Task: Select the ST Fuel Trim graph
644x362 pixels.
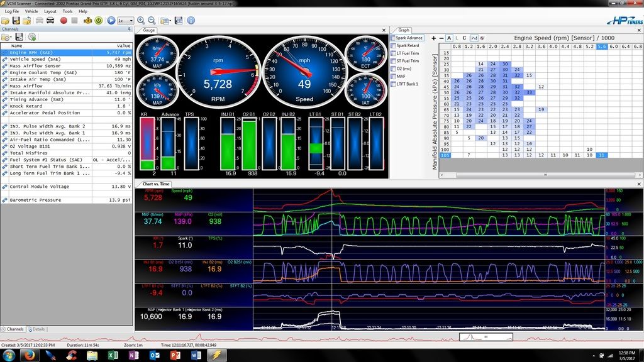Action: point(405,61)
